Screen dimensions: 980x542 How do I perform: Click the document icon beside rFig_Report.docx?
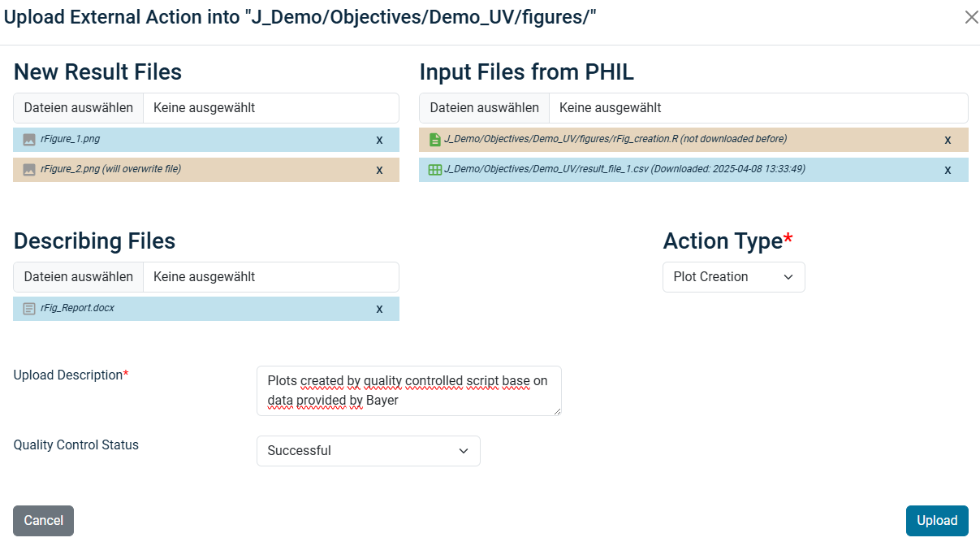(29, 309)
